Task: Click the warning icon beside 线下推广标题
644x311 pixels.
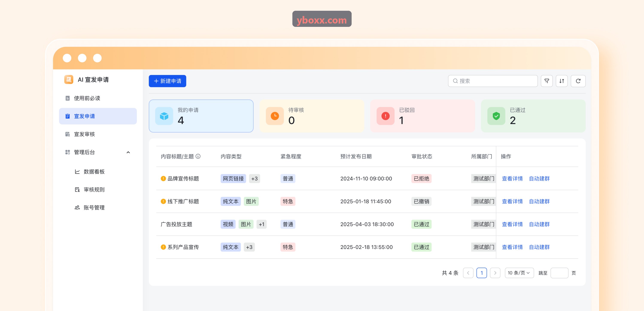Action: click(163, 201)
